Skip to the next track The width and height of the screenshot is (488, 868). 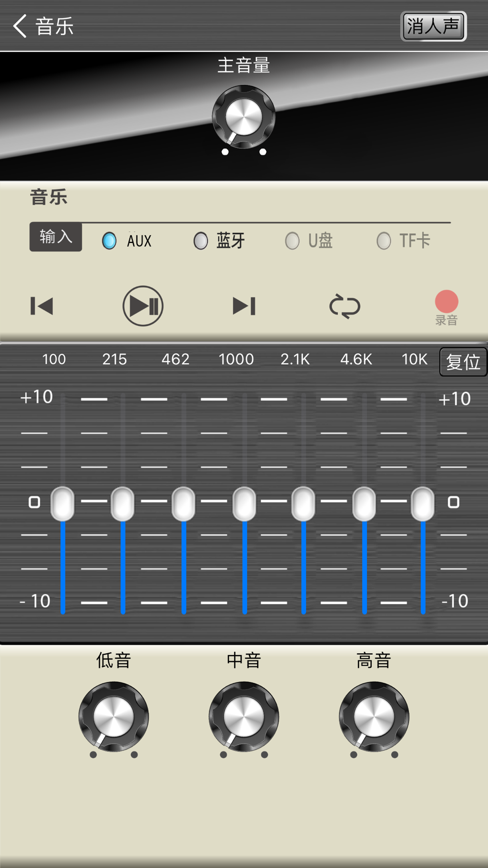coord(244,306)
